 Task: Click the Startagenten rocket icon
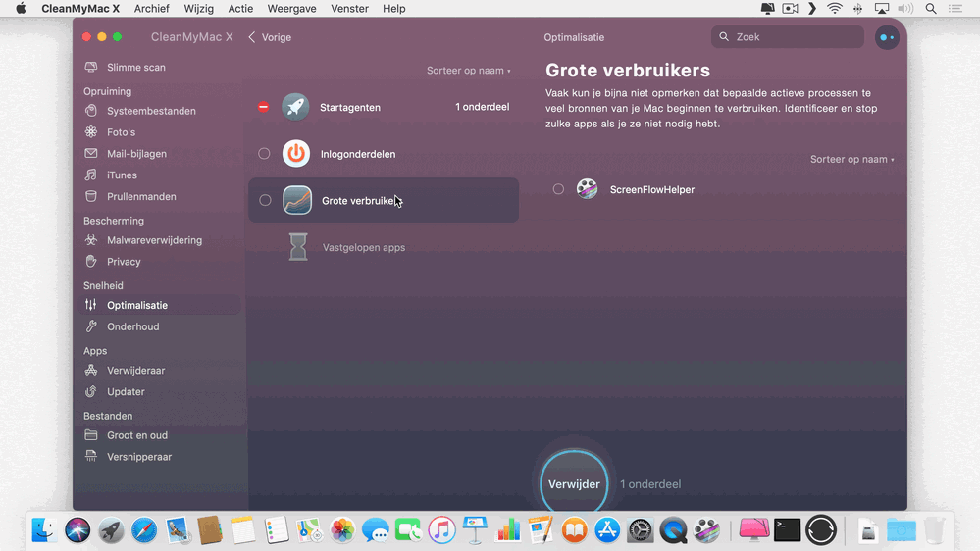point(295,107)
